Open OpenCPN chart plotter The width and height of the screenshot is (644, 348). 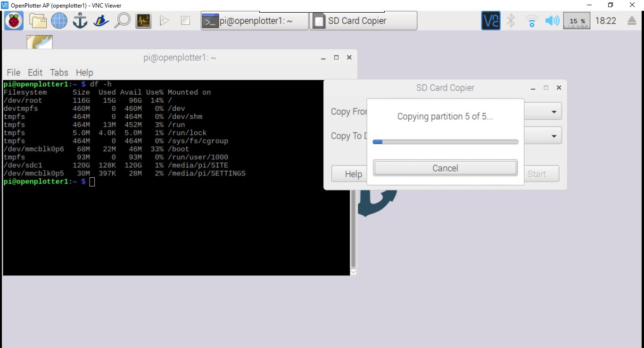tap(100, 20)
